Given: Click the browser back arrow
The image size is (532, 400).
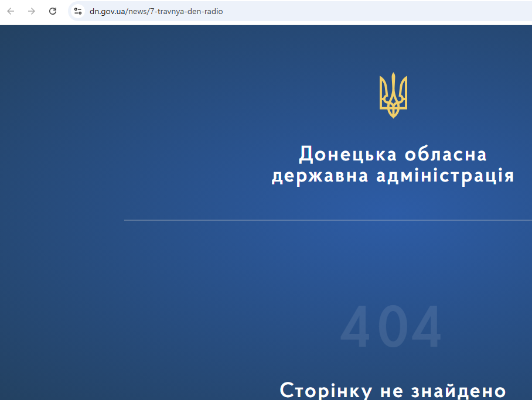Looking at the screenshot, I should point(11,11).
